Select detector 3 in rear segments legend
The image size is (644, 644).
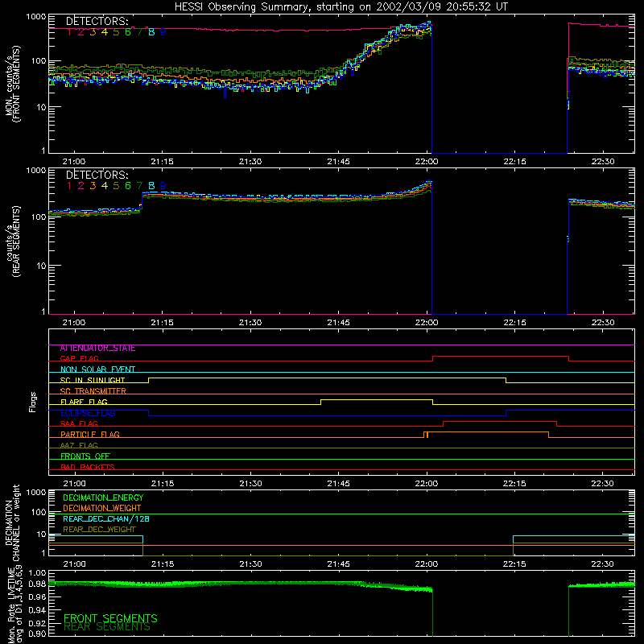pyautogui.click(x=93, y=186)
